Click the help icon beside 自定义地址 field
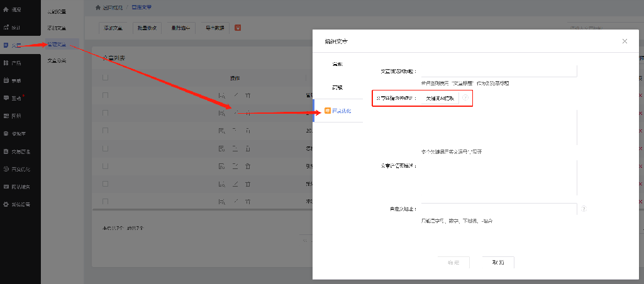 (584, 209)
